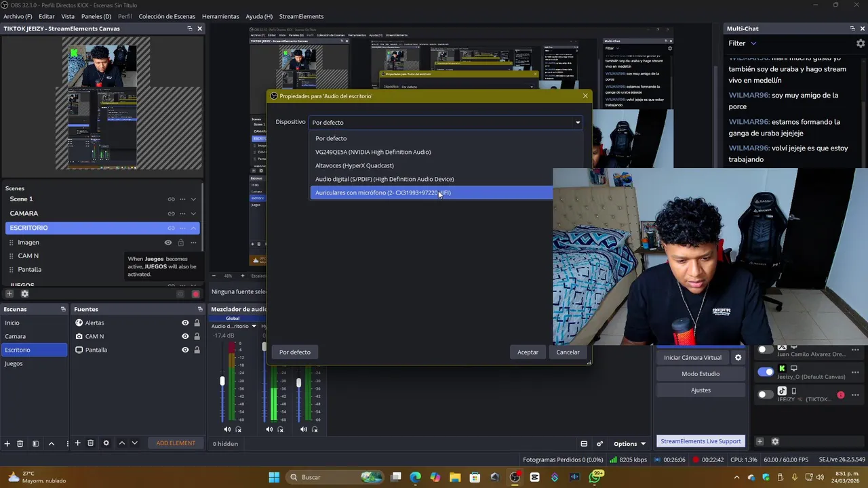Viewport: 868px width, 488px height.
Task: Disable Jeeizy_O Default Canvas output toggle
Action: pos(766,371)
